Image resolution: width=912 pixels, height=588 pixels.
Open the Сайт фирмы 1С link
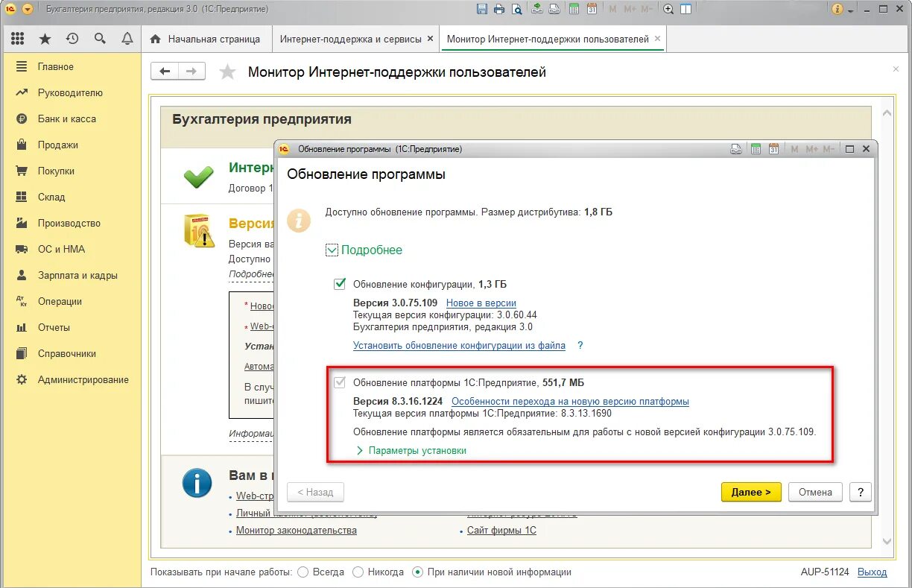[501, 531]
